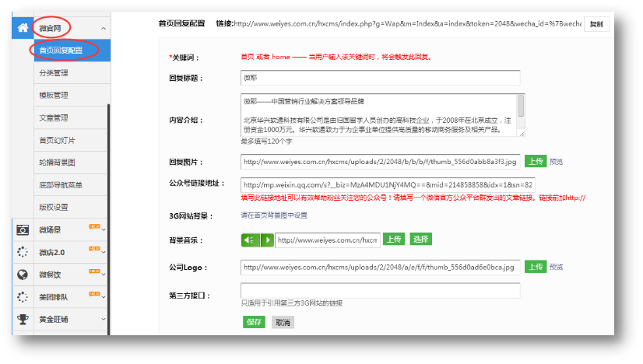The image size is (643, 364).
Task: Expand the 美团排队 section
Action: (x=104, y=297)
